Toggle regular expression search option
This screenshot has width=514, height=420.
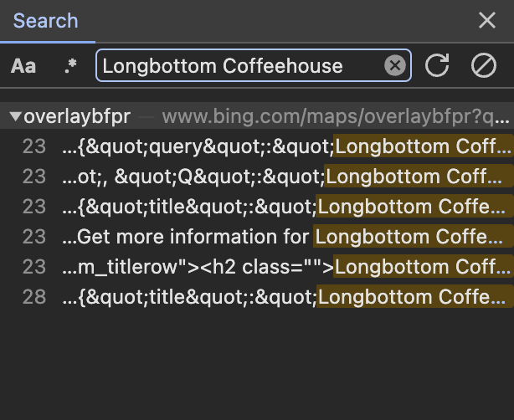pos(70,66)
